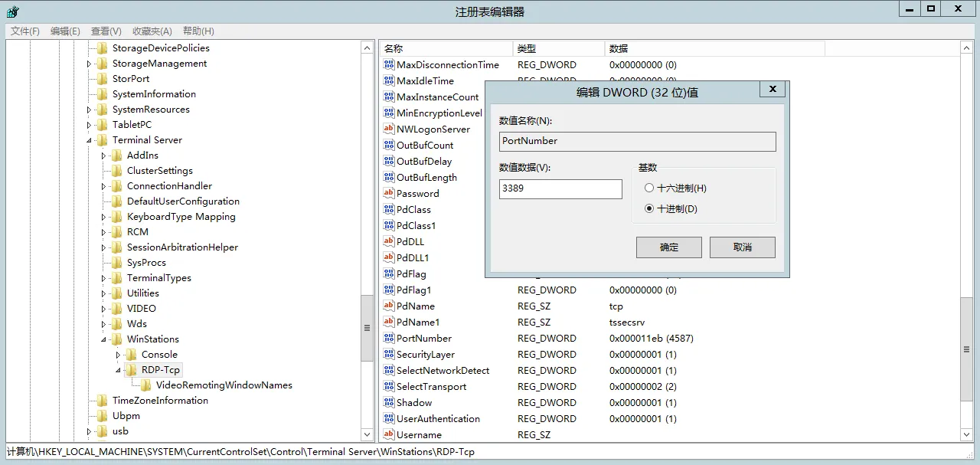Open the 收藏夹(A) menu
This screenshot has height=465, width=980.
click(x=152, y=31)
